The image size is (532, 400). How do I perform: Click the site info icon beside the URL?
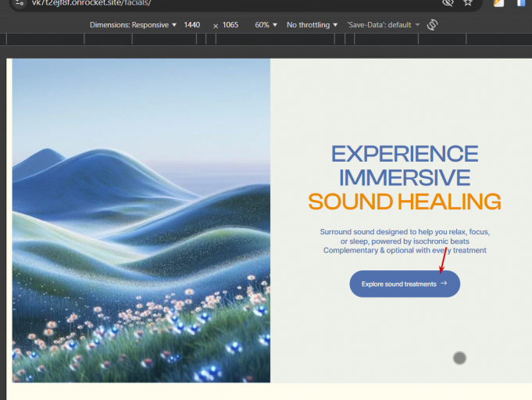20,3
